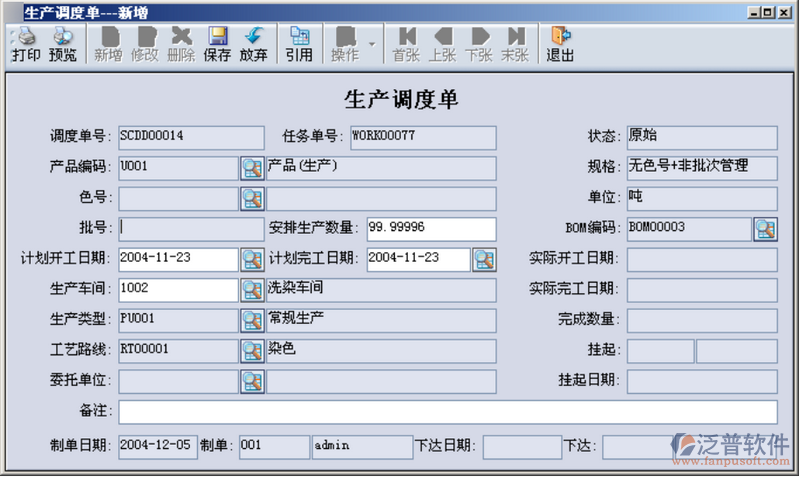
Task: Open lookup beside 生产类型 field
Action: coord(252,321)
